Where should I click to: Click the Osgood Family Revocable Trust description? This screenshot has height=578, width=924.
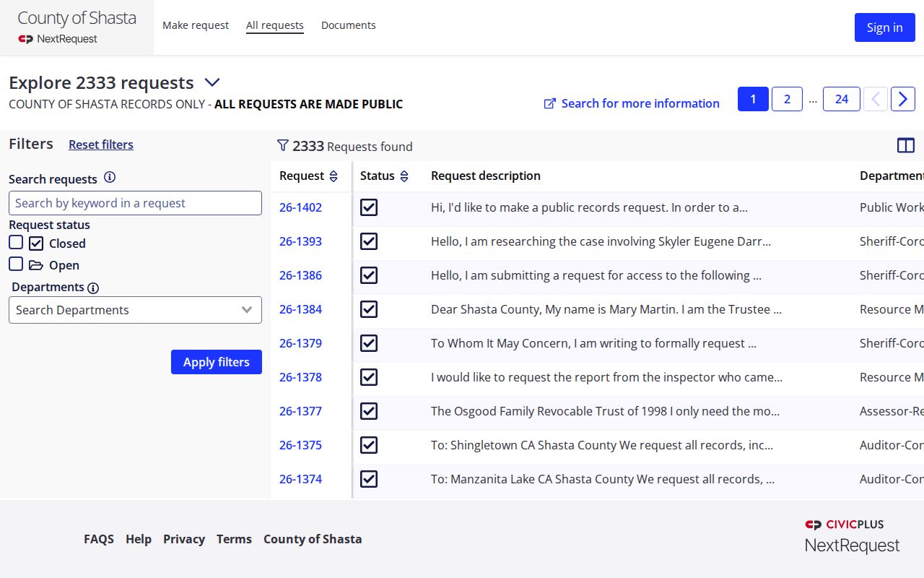(x=605, y=411)
